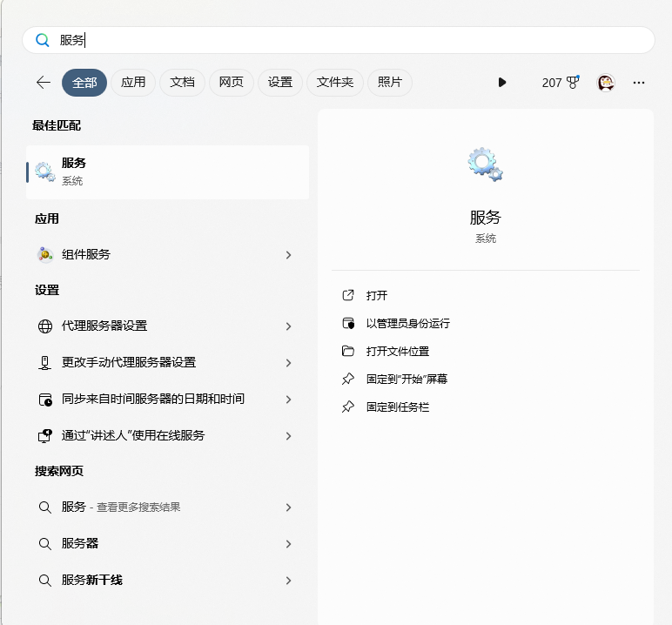Expand the 代理服务器设置 chevron
This screenshot has height=625, width=672.
tap(288, 326)
